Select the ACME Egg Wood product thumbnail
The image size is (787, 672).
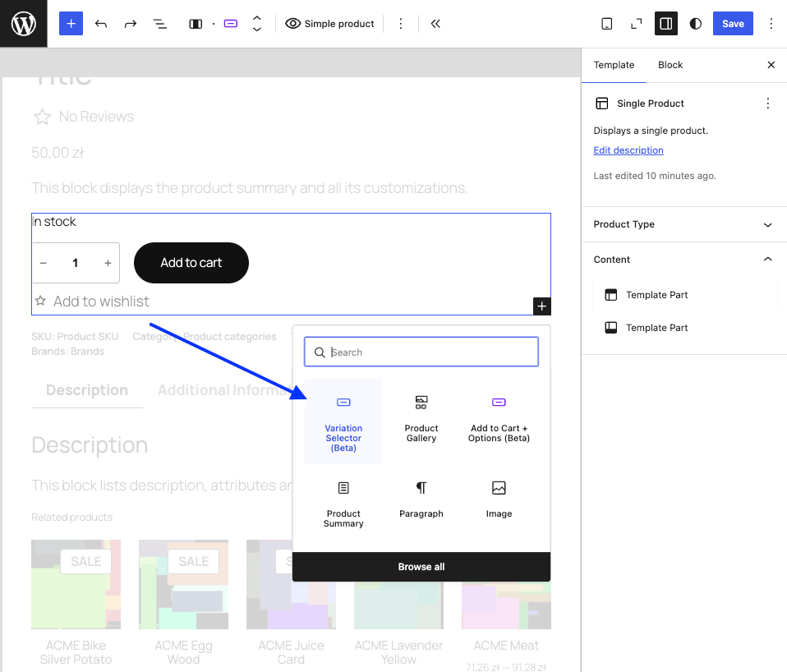pyautogui.click(x=183, y=584)
